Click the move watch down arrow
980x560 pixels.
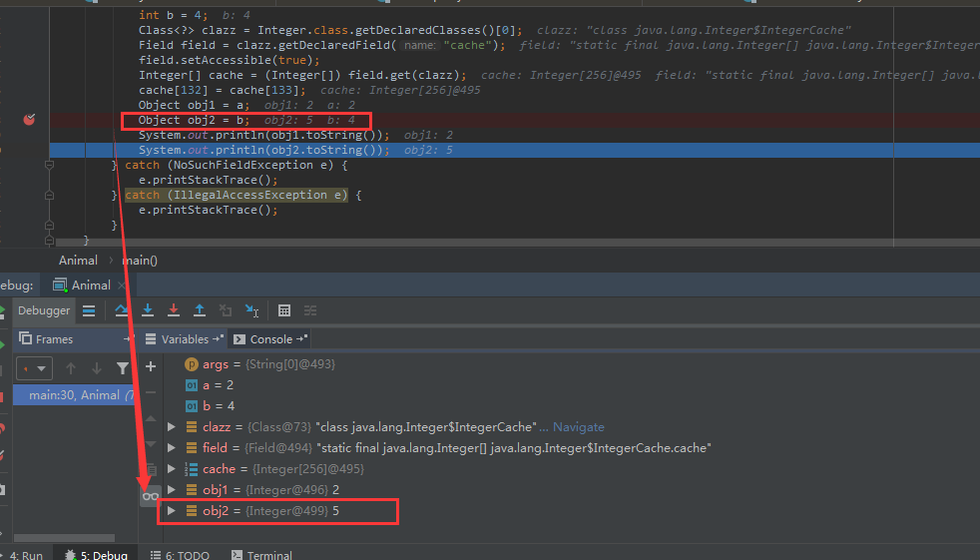point(151,444)
